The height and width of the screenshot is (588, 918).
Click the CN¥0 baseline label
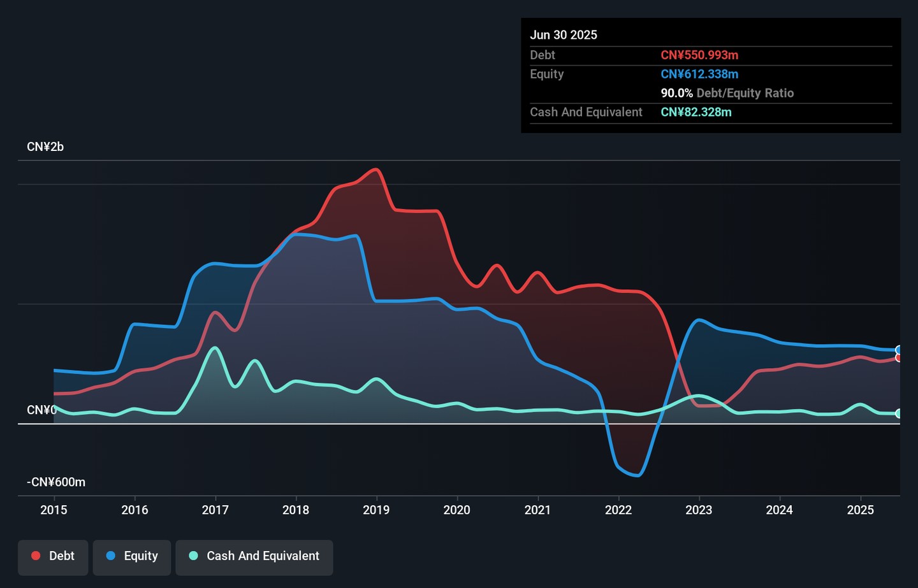click(x=41, y=410)
